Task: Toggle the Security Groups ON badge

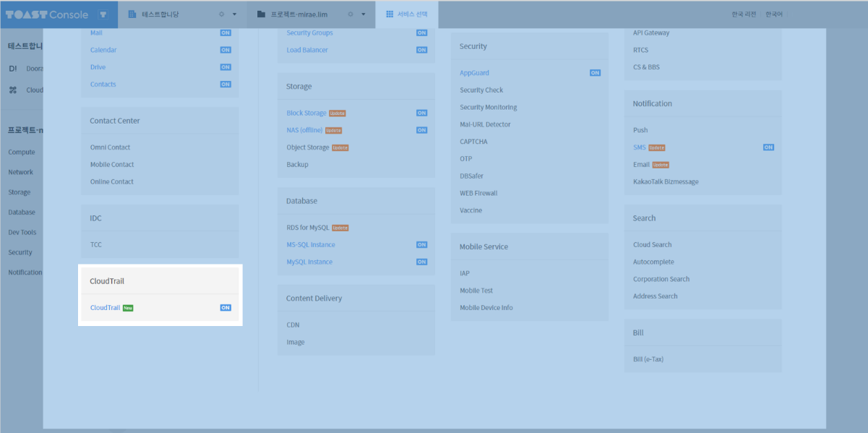Action: 421,33
